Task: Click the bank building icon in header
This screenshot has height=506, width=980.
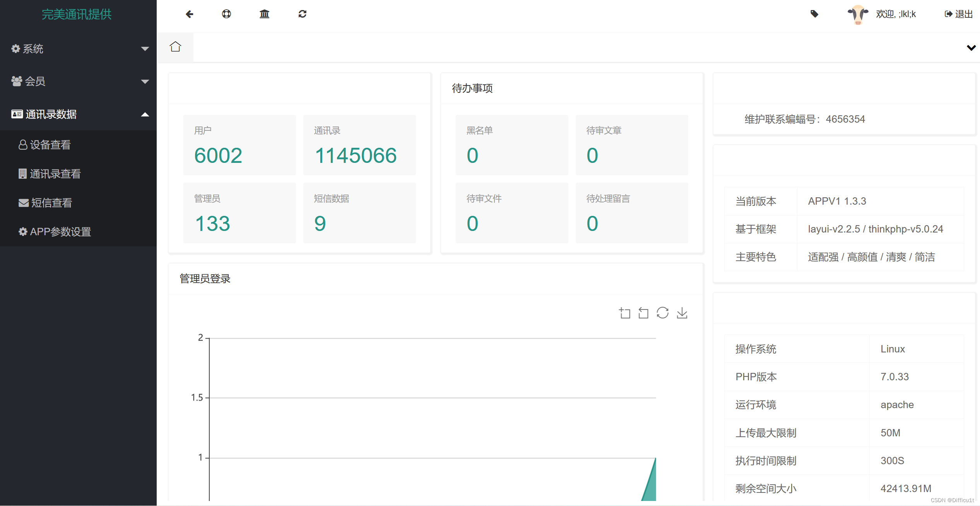Action: click(x=264, y=14)
